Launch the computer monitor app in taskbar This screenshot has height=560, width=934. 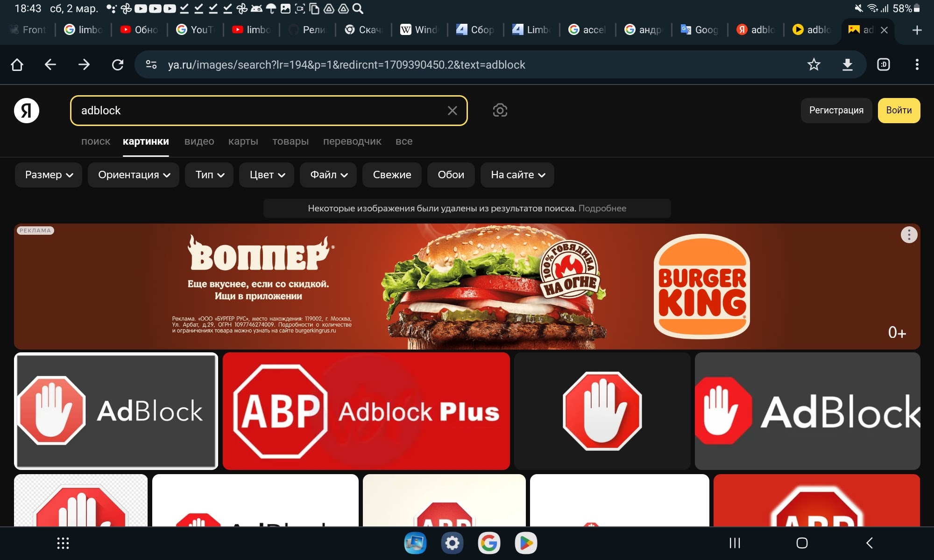coord(415,543)
